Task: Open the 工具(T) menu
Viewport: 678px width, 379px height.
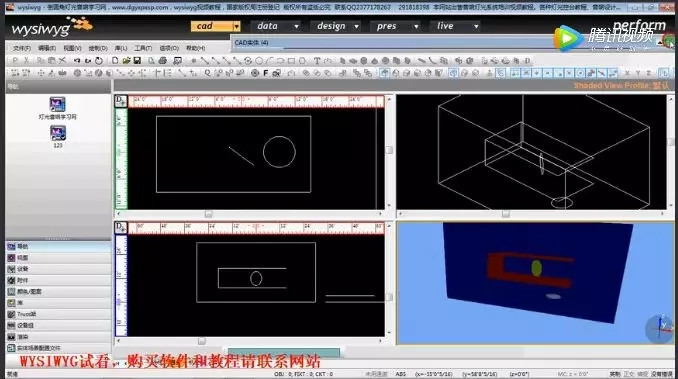Action: (x=143, y=48)
